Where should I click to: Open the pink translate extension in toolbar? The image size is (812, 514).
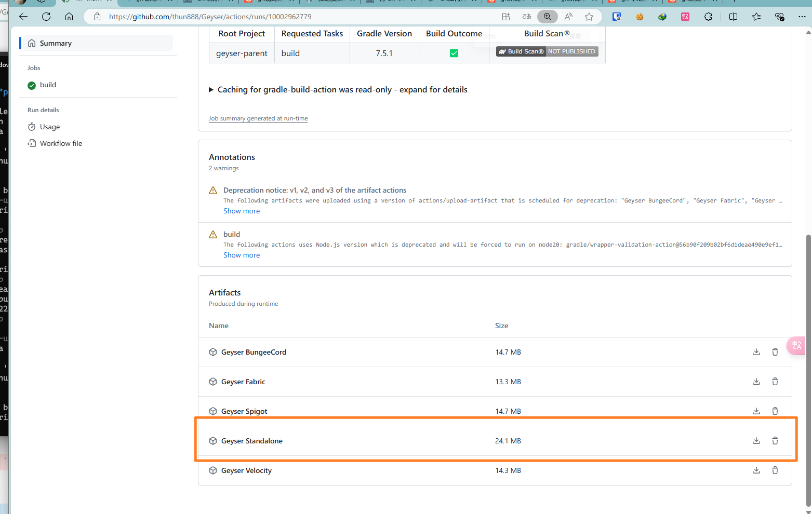point(685,17)
